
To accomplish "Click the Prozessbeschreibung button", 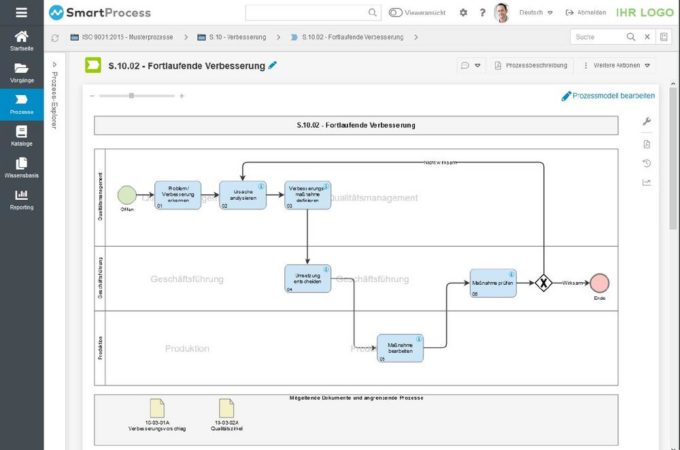I will tap(529, 65).
